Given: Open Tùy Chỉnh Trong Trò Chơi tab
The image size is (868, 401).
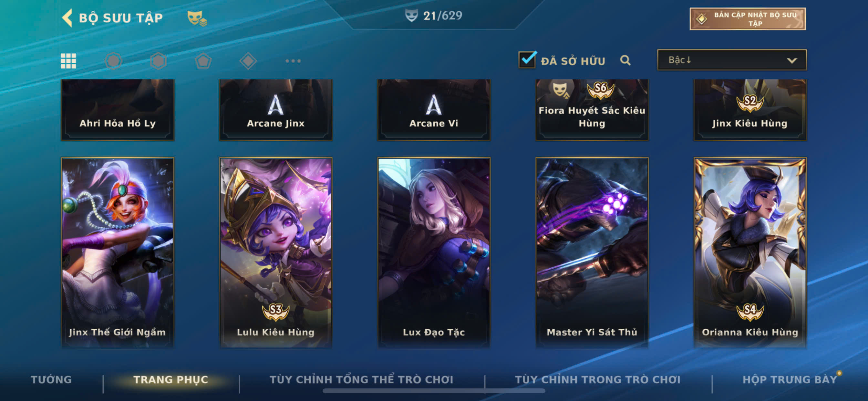Looking at the screenshot, I should 597,379.
